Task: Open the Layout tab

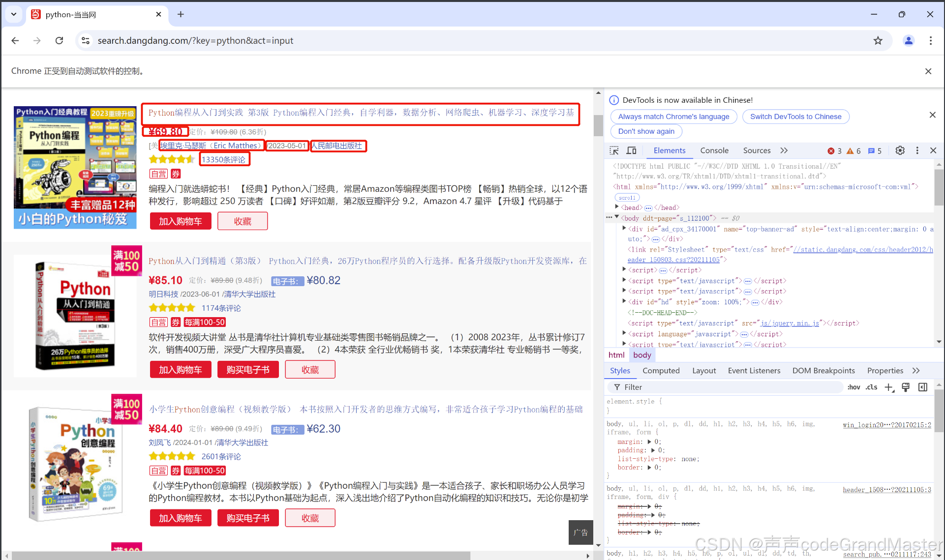Action: [x=704, y=371]
